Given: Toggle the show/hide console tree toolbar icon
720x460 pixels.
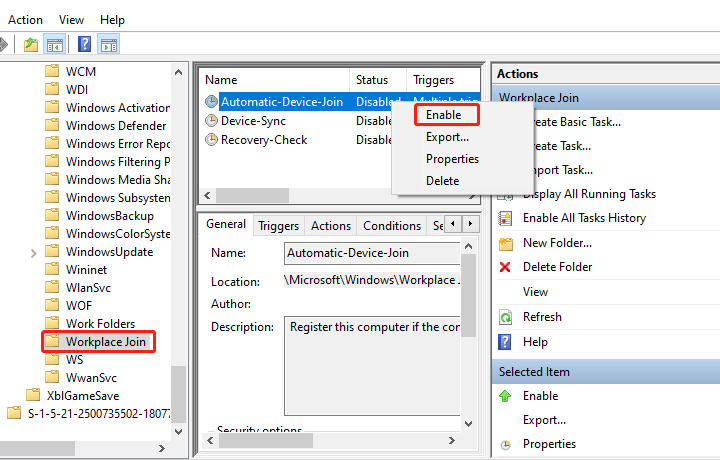Looking at the screenshot, I should (x=55, y=44).
